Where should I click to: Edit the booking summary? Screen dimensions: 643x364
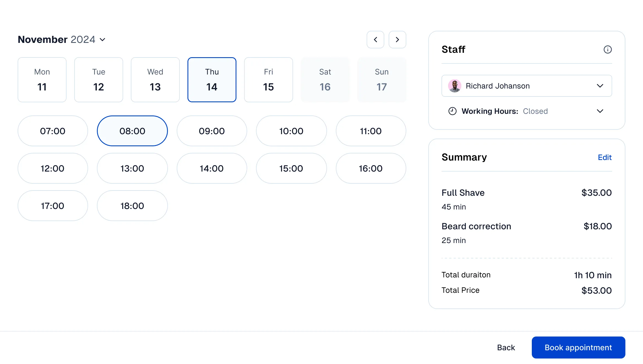click(x=604, y=157)
